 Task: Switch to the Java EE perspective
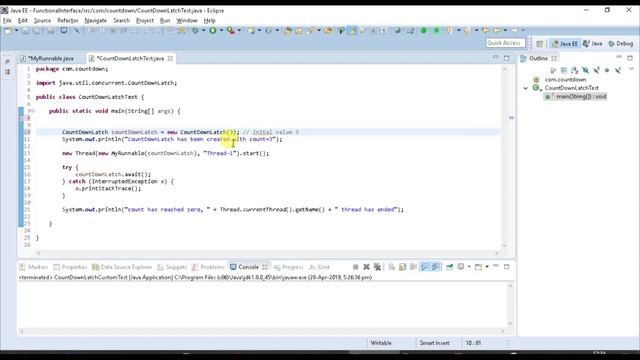pos(565,43)
